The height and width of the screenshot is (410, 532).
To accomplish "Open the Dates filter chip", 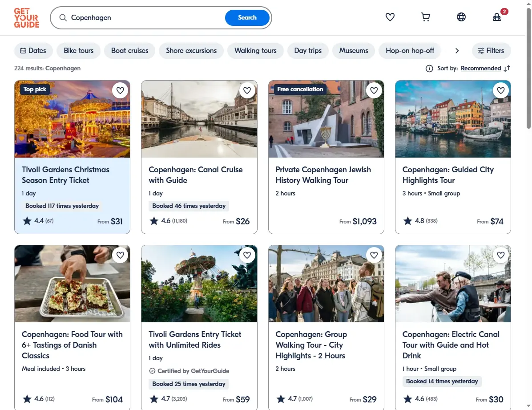I will pos(33,51).
